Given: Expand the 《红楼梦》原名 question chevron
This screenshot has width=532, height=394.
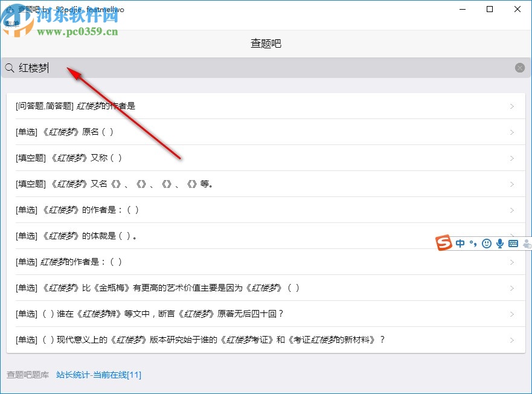Looking at the screenshot, I should (513, 132).
